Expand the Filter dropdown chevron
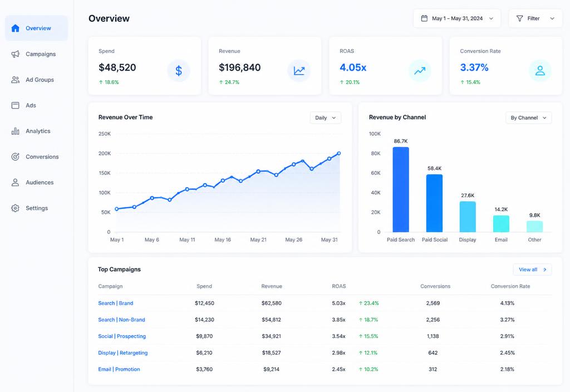This screenshot has height=392, width=570. tap(552, 18)
